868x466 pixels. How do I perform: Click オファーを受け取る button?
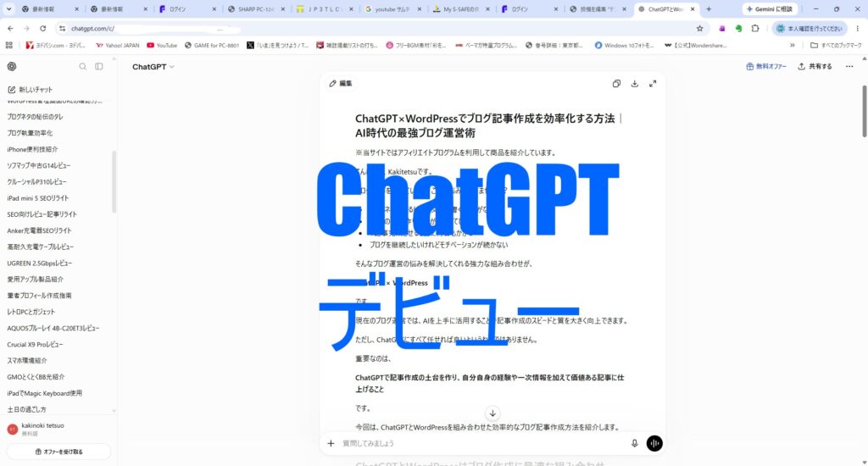(58, 452)
